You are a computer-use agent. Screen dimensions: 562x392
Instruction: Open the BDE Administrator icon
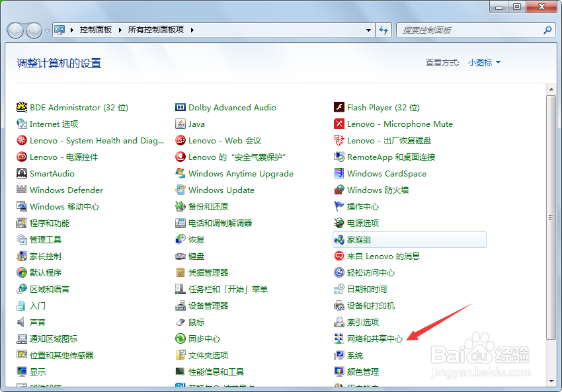22,107
